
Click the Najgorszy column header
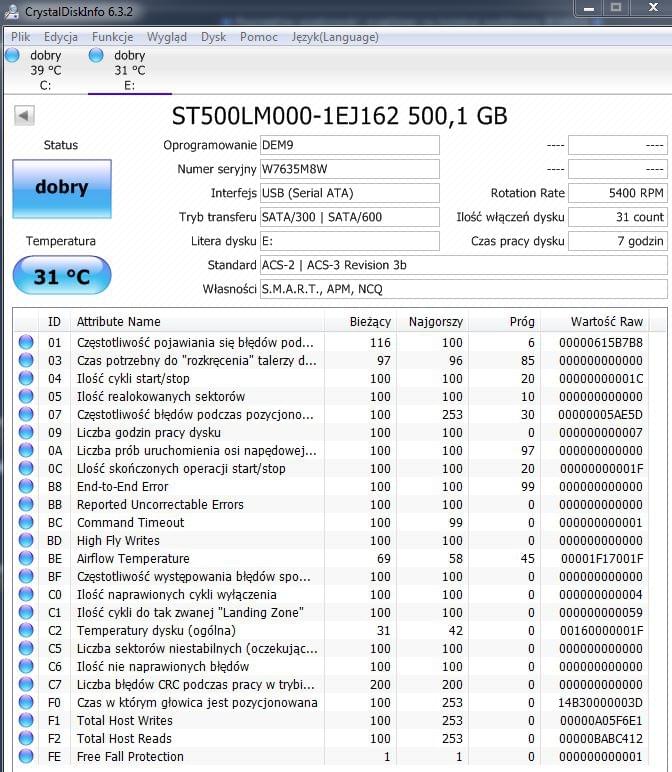pos(432,322)
